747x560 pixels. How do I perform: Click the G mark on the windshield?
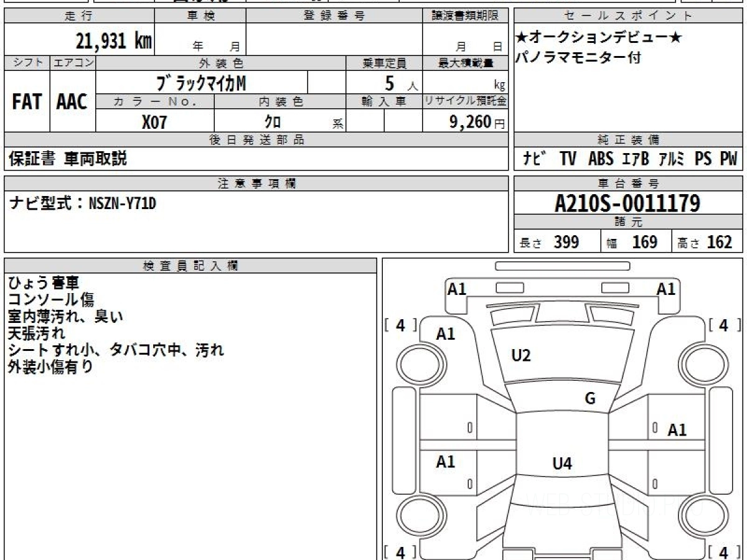point(590,399)
